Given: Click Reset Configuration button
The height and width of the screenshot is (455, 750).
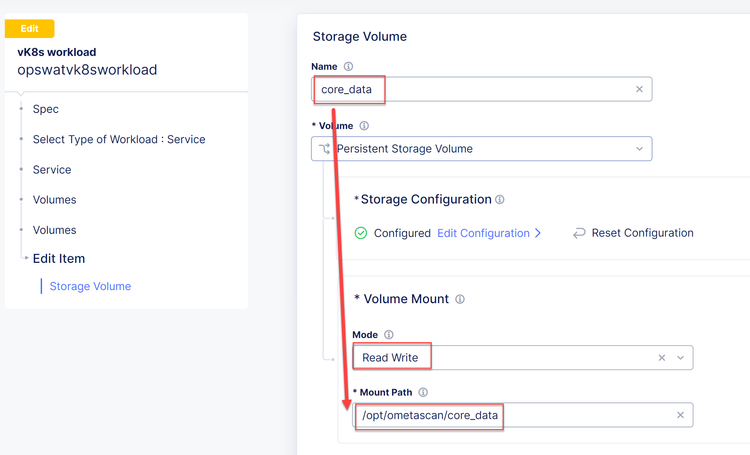Looking at the screenshot, I should tap(642, 233).
